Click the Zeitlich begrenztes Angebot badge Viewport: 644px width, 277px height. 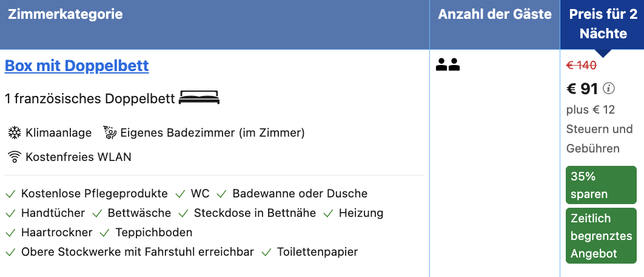601,236
